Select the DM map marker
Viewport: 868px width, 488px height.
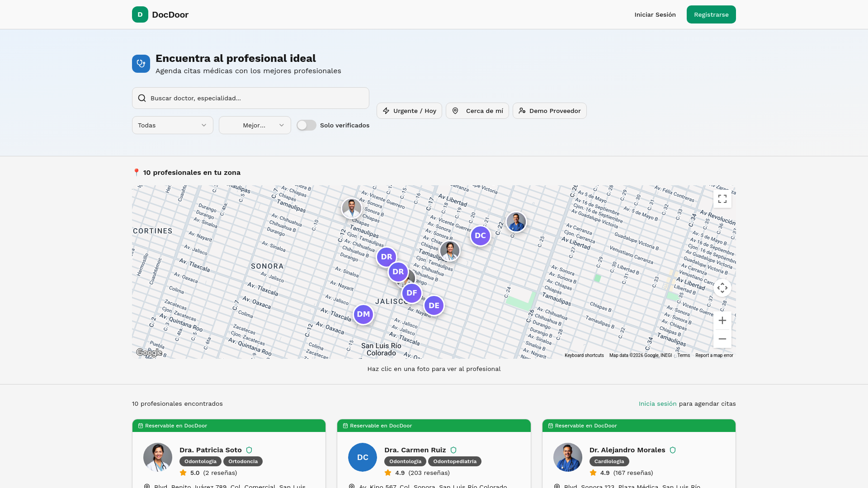pyautogui.click(x=363, y=314)
